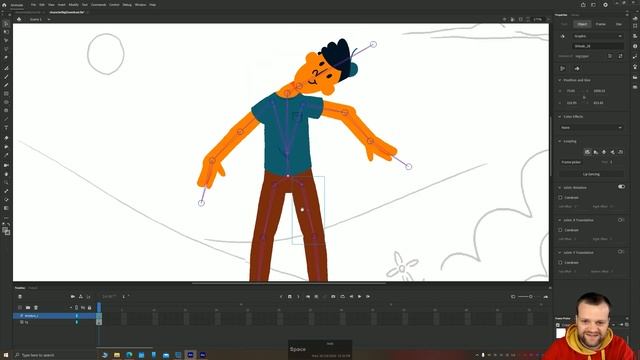The width and height of the screenshot is (640, 360).
Task: Select Play Reverse Once icon under Looping
Action: (612, 152)
